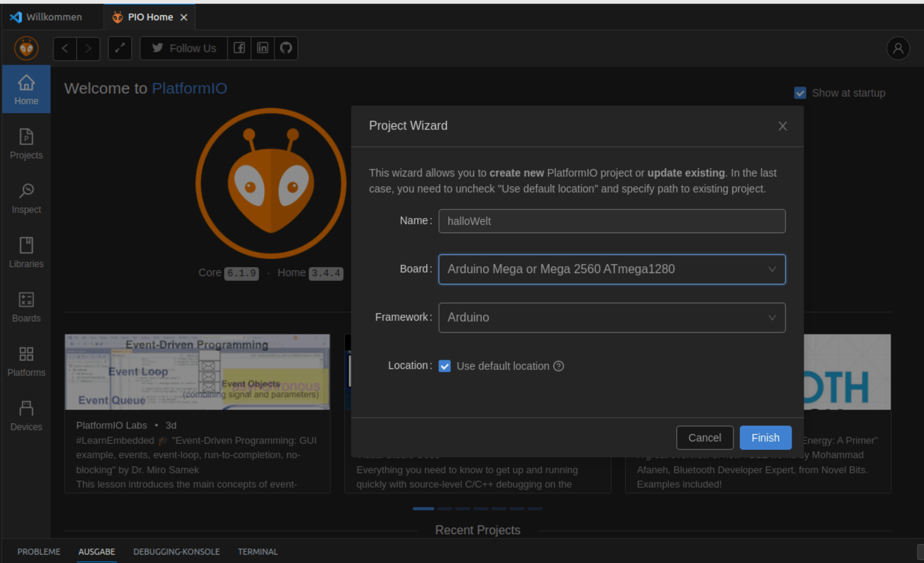Click the project Name input field
The height and width of the screenshot is (563, 924).
(611, 221)
